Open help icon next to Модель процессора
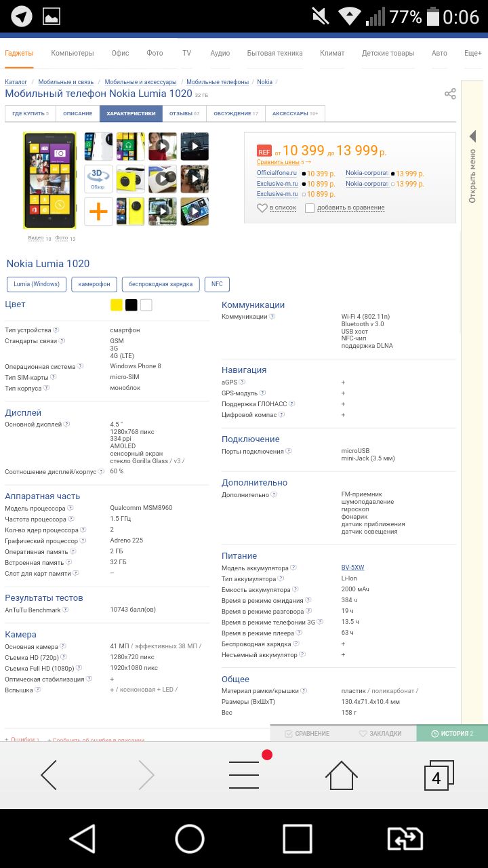 (x=70, y=508)
